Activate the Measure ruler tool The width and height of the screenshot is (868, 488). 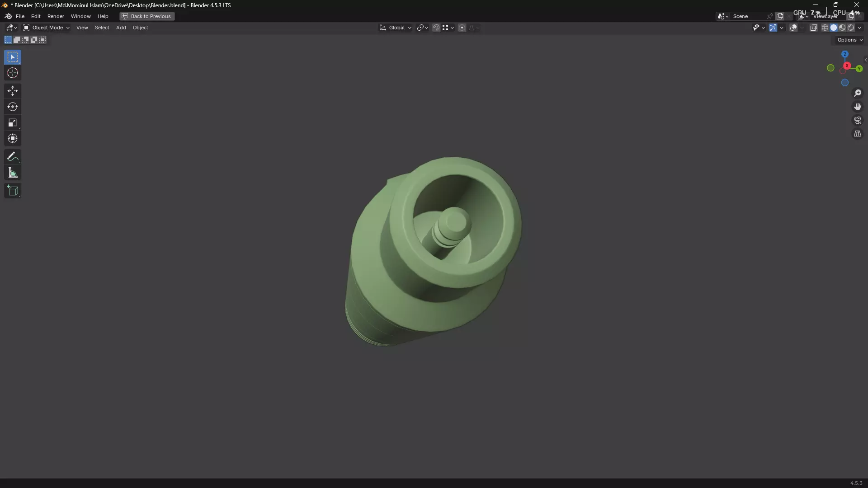point(13,173)
